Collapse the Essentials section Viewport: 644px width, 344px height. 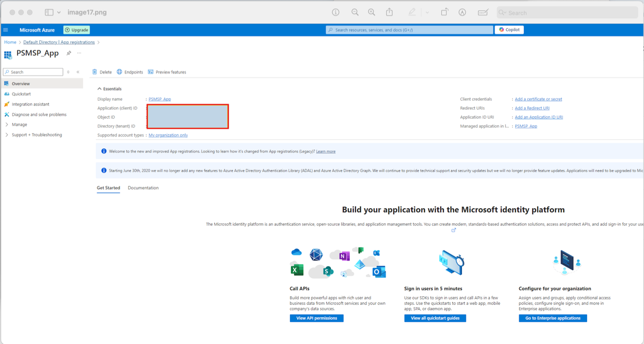(100, 89)
